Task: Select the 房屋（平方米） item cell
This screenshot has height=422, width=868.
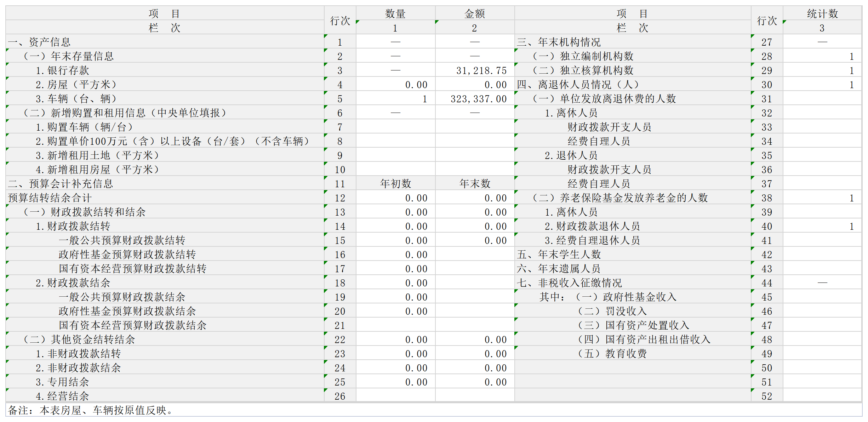Action: 76,85
